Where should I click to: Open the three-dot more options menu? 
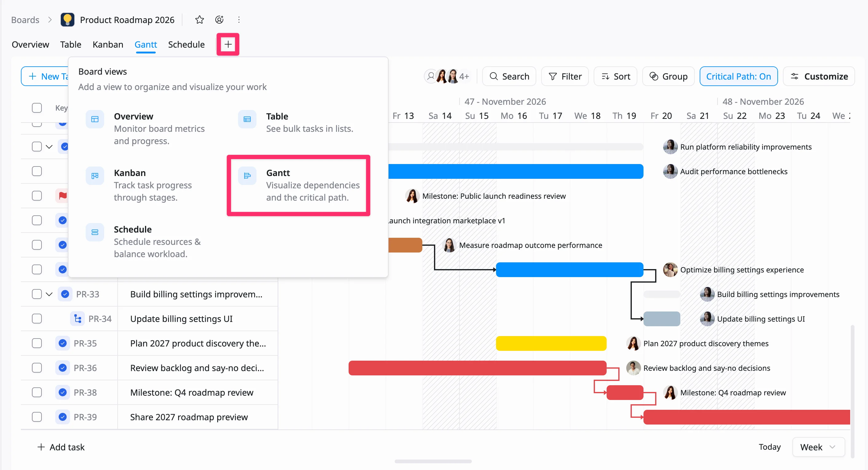239,20
